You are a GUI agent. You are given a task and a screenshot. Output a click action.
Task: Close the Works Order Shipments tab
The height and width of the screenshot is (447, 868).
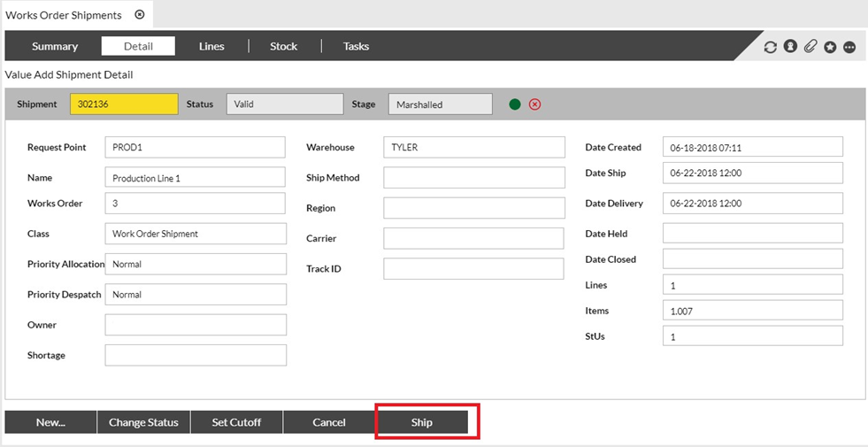point(140,15)
